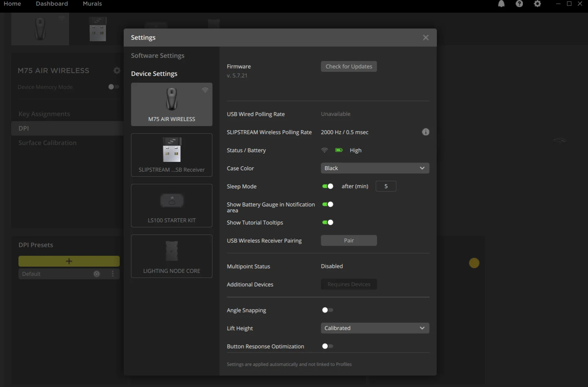This screenshot has width=588, height=387.
Task: Select DPI in the sidebar
Action: 68,128
